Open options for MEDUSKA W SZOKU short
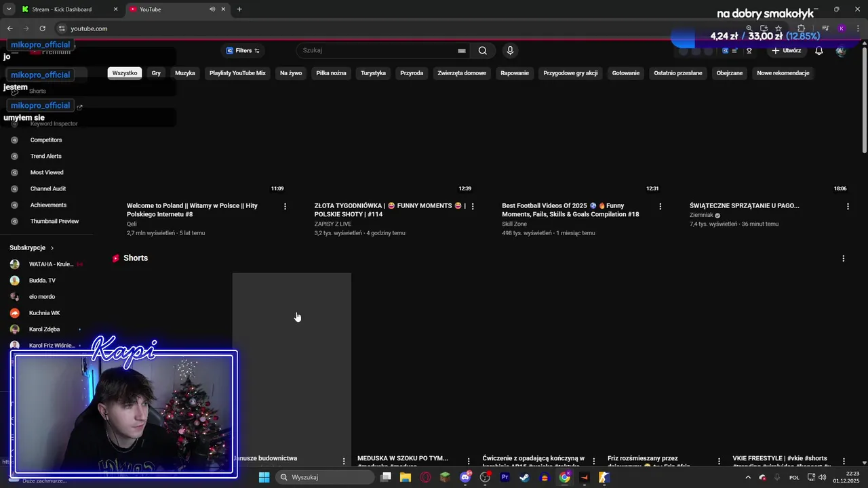Screen dimensions: 868x488 [469, 462]
